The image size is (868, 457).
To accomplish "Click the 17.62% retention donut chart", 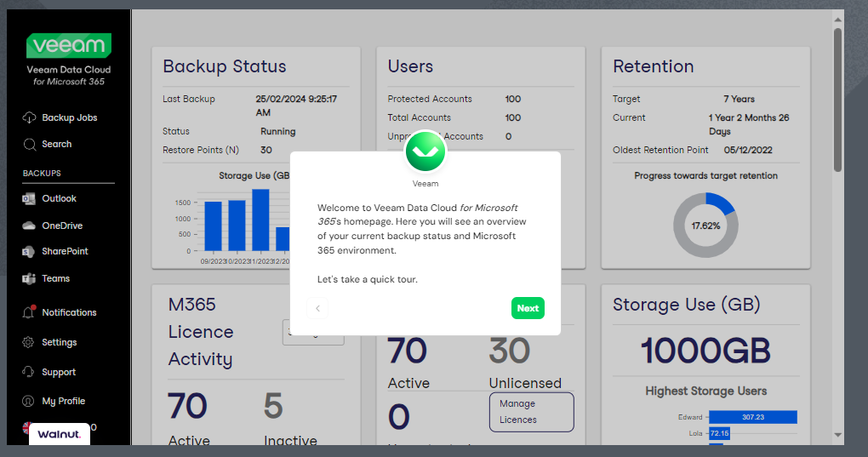I will [705, 226].
